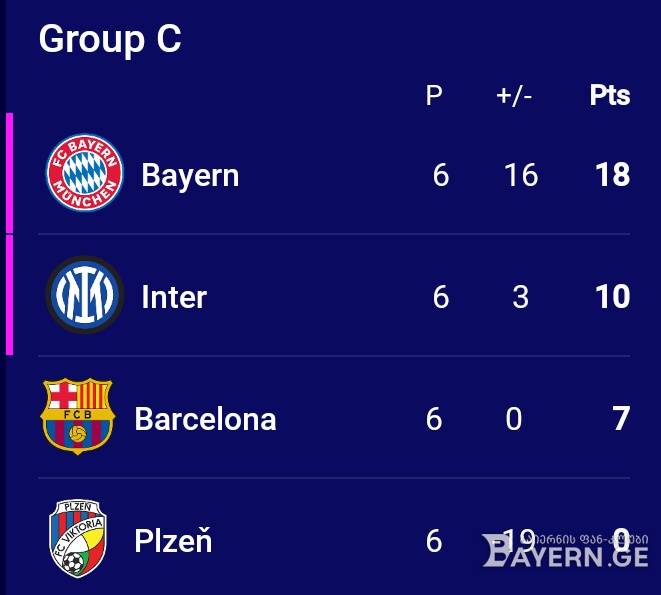Screen dimensions: 661x595
Task: Click Inter's 10 points value
Action: 613,296
